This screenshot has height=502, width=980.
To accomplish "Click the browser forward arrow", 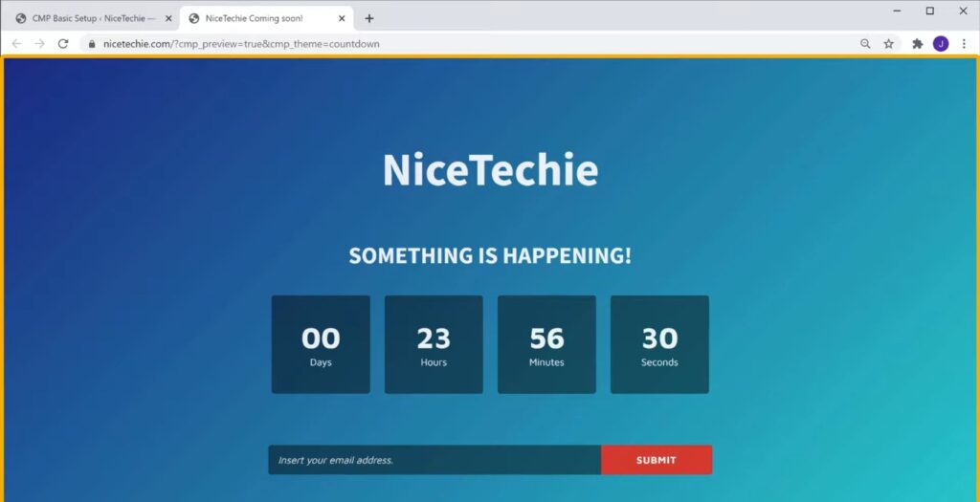I will (x=39, y=44).
